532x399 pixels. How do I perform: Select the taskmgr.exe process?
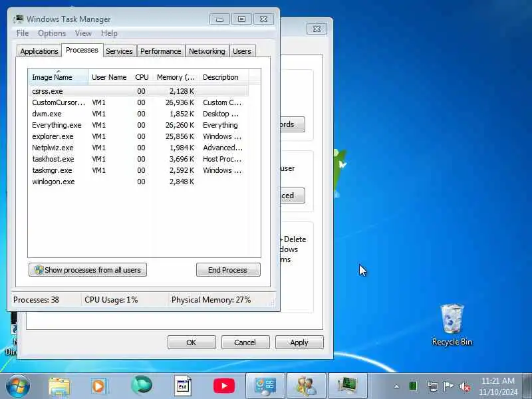point(139,170)
